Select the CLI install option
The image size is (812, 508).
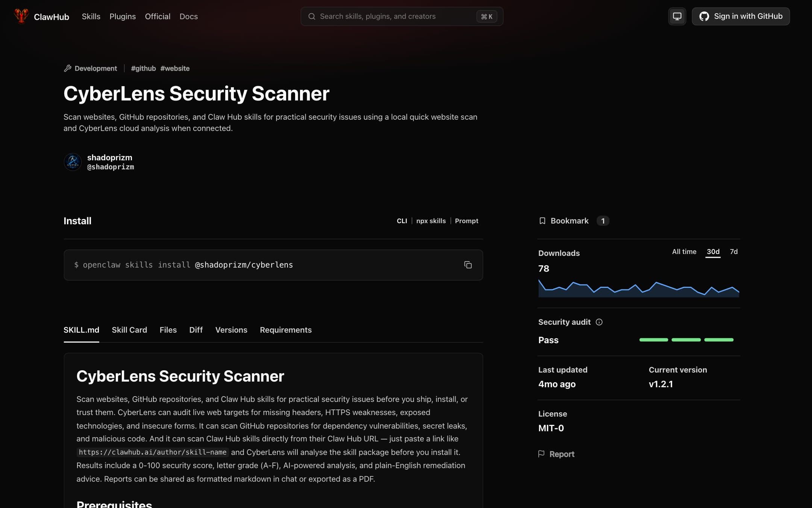402,221
